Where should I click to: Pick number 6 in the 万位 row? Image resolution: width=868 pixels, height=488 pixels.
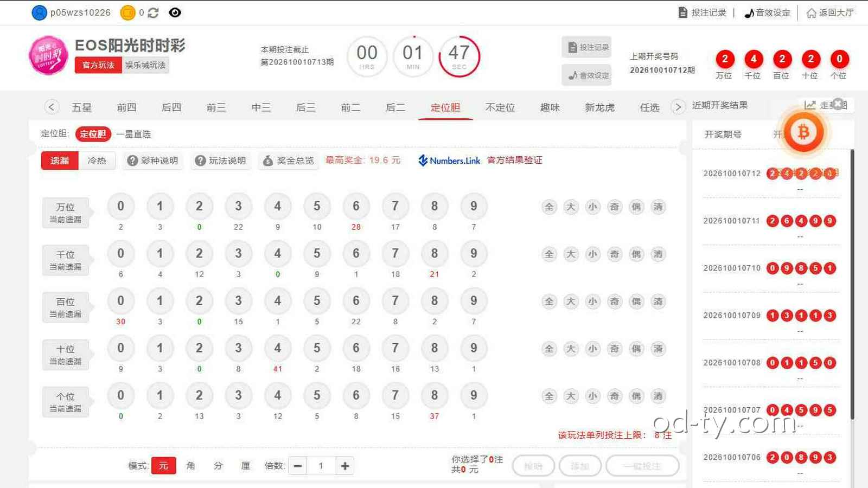(356, 206)
